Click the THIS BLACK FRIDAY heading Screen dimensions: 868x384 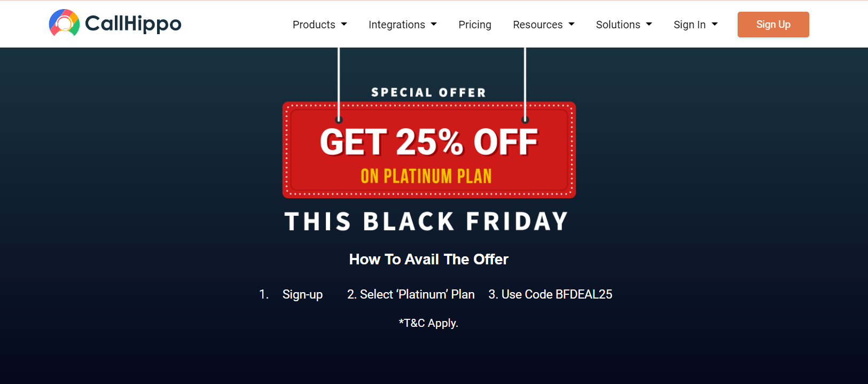426,222
